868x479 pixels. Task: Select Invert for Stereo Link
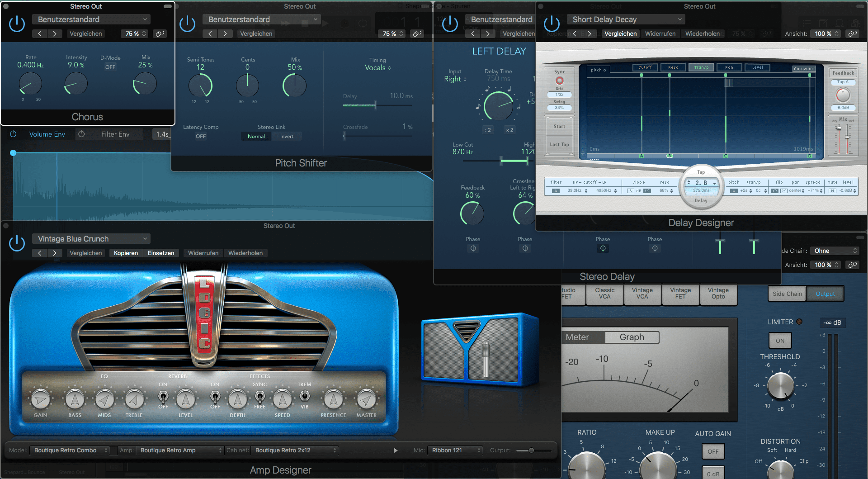pos(287,136)
